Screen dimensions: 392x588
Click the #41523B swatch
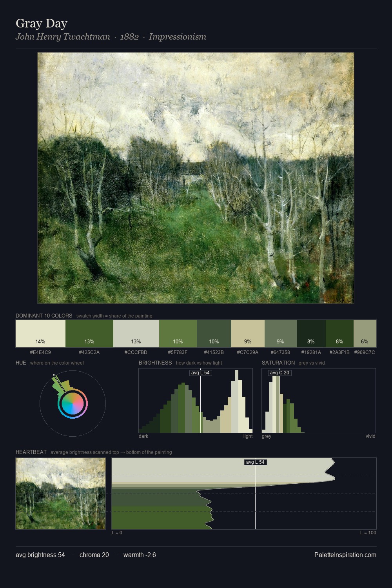(x=214, y=334)
